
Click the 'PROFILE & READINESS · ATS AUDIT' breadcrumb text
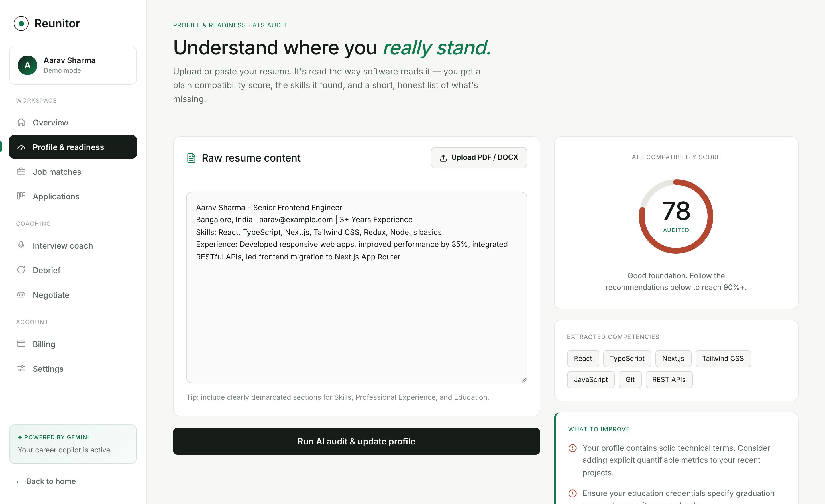click(230, 25)
